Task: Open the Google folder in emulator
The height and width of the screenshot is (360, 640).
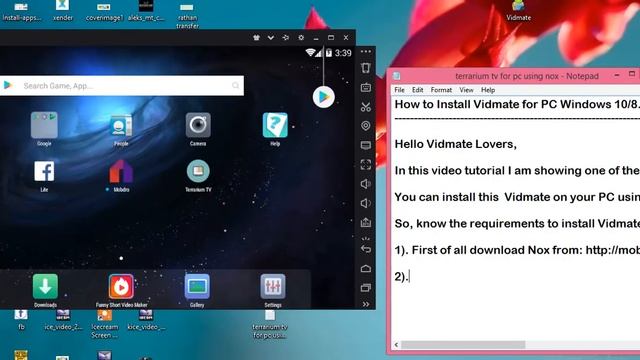Action: (x=44, y=129)
